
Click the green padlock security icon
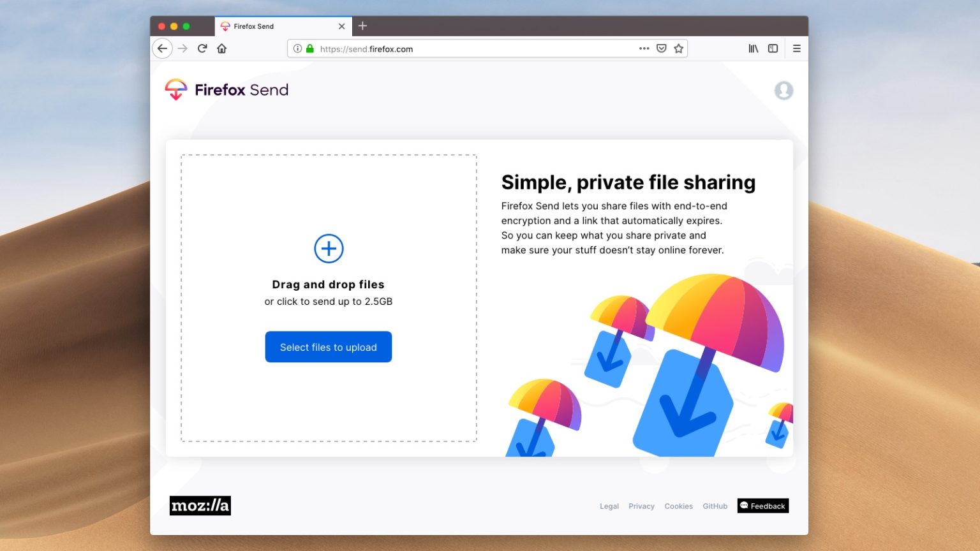[x=310, y=48]
